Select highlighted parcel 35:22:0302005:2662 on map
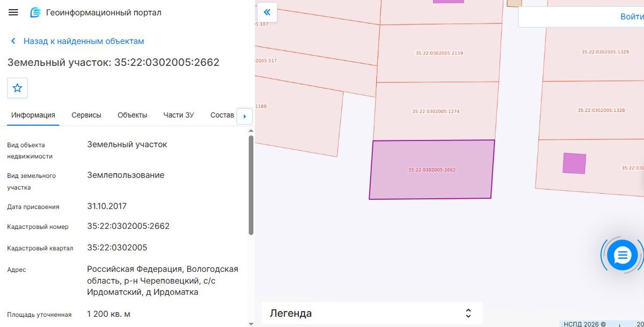 (431, 170)
